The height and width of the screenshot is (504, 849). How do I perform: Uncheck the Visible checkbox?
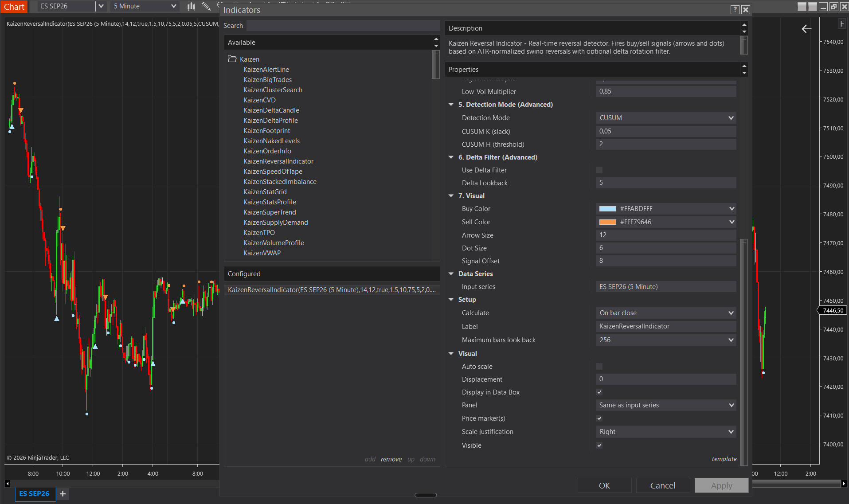(599, 445)
